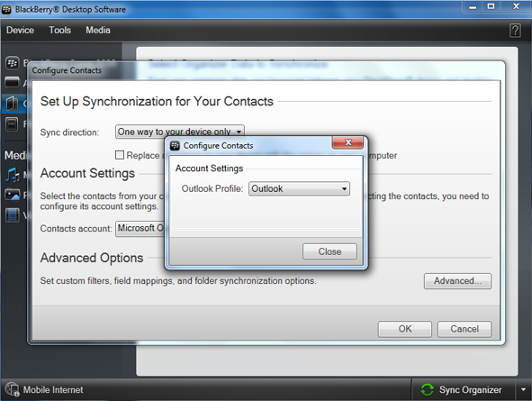Open the Music note icon in sidebar
This screenshot has width=532, height=401.
[13, 175]
